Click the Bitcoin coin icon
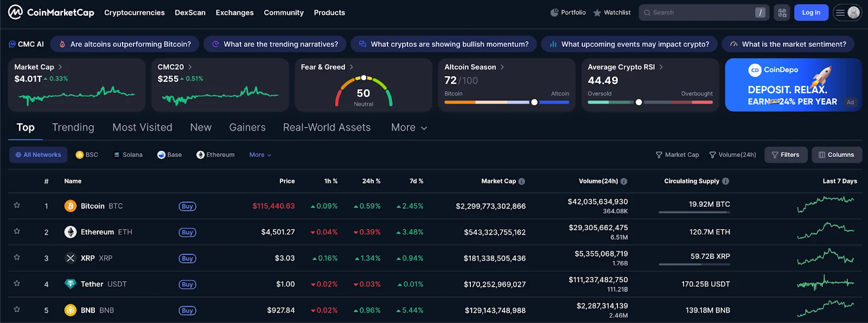Screen dimensions: 868x323 [71, 206]
